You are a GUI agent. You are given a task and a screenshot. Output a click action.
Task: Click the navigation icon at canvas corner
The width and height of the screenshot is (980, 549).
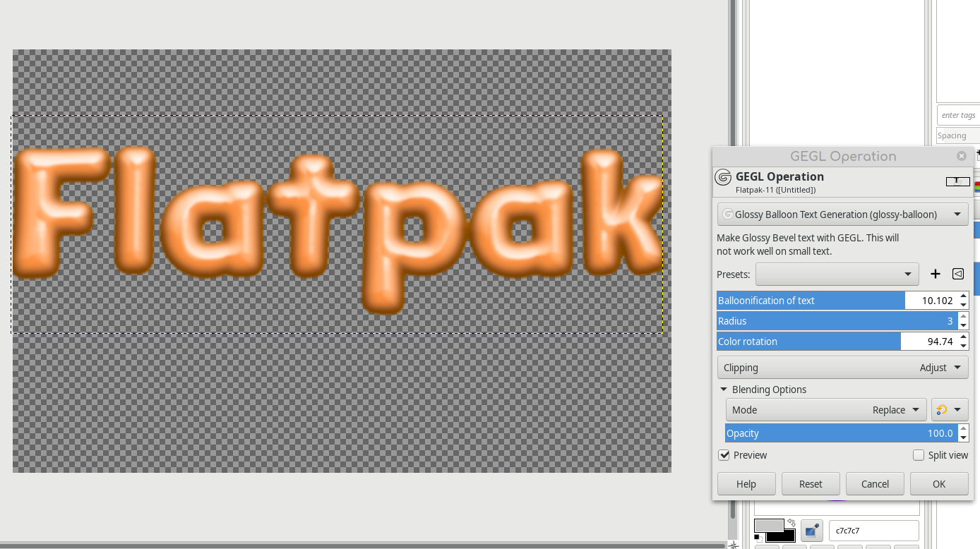click(x=734, y=545)
